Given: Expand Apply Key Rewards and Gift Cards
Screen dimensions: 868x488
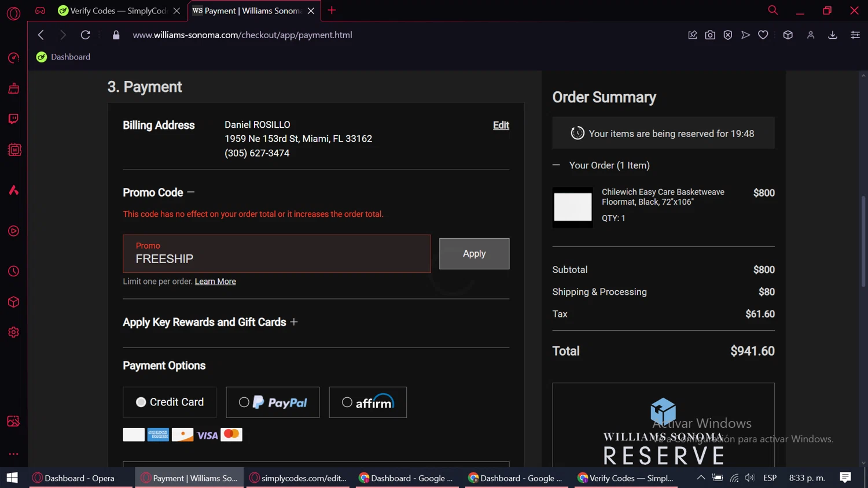Looking at the screenshot, I should point(294,322).
